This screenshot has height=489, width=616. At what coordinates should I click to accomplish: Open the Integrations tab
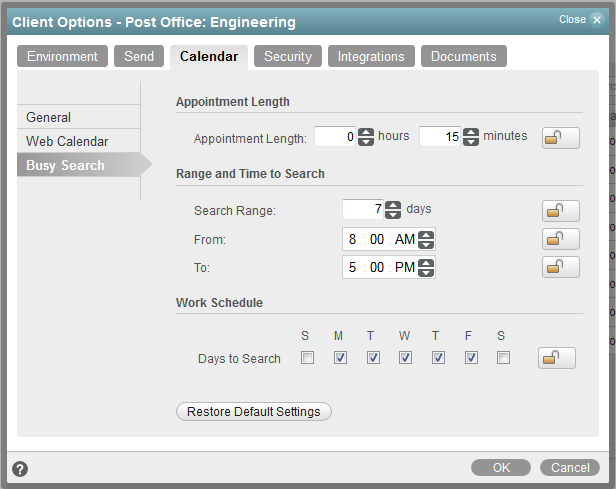(371, 57)
